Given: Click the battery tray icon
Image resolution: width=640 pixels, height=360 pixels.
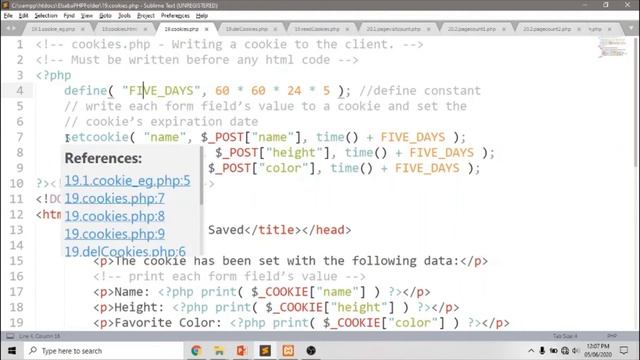Looking at the screenshot, I should 553,351.
